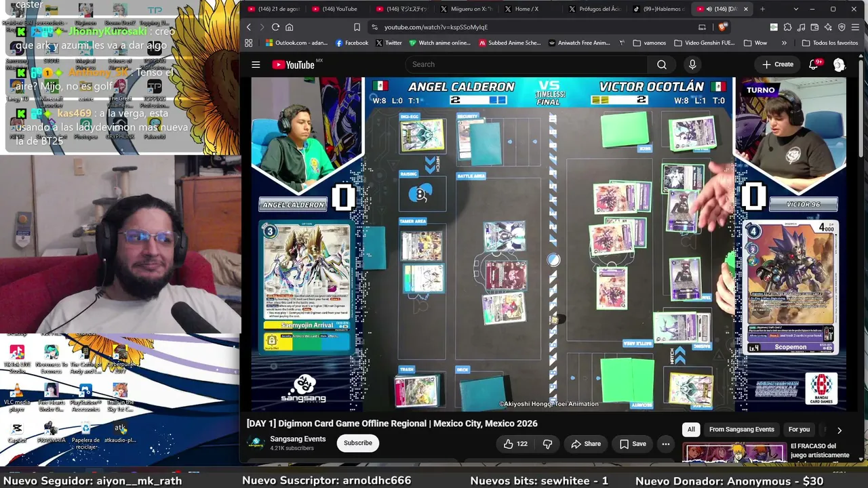The image size is (868, 488).
Task: Click the YouTube search magnifier button
Action: click(x=662, y=64)
